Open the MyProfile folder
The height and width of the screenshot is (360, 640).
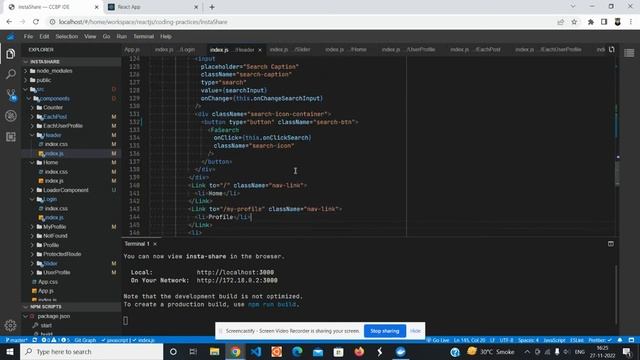pos(54,227)
